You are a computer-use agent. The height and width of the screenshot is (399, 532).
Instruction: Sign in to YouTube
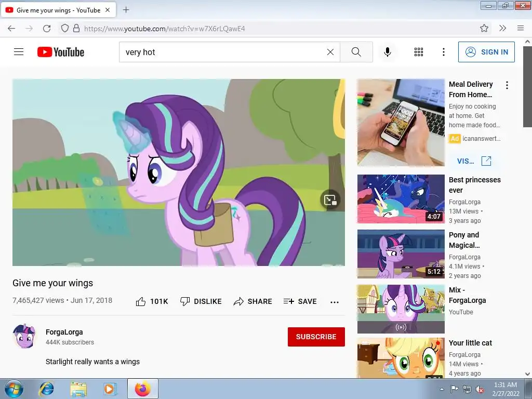coord(486,52)
